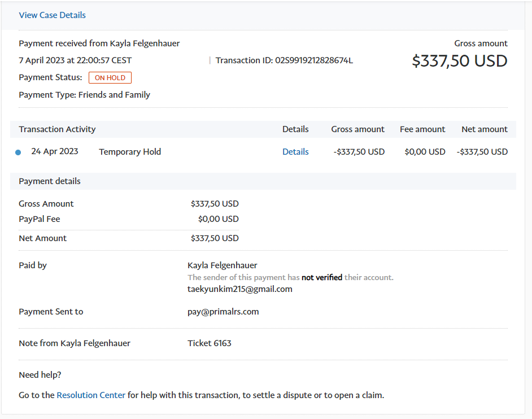The image size is (532, 419).
Task: Select the payer email taekyunkim215@gmail.com
Action: pyautogui.click(x=240, y=289)
